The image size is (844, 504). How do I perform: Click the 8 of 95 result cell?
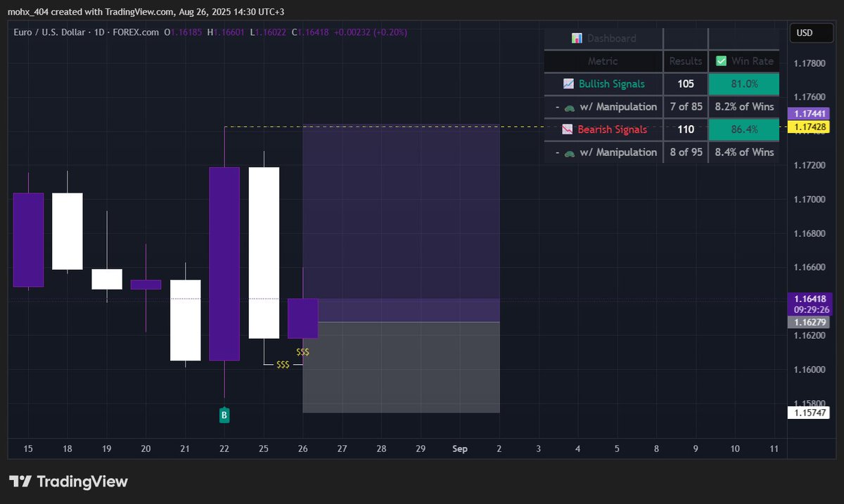685,152
